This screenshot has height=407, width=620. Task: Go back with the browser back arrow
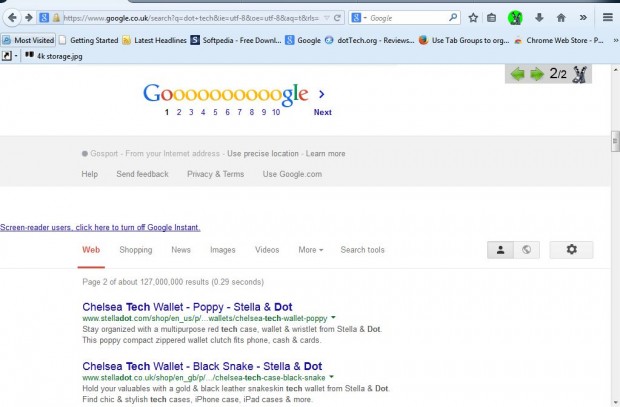point(12,18)
